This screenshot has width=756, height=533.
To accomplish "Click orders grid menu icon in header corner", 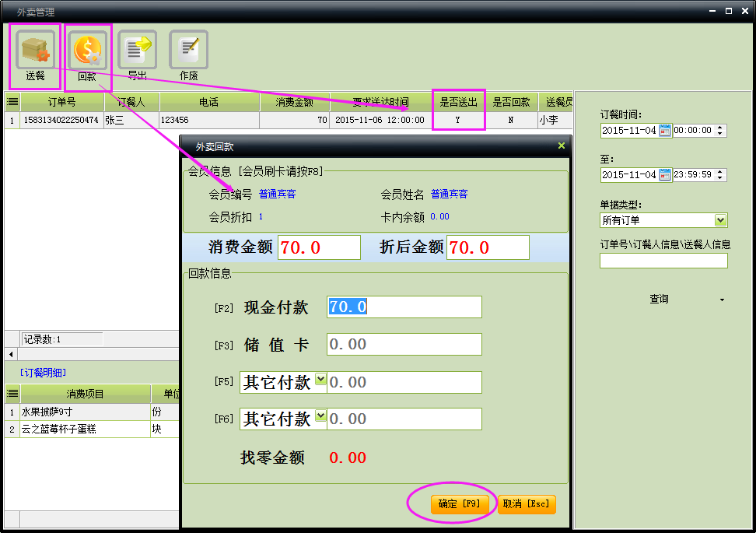I will pos(12,102).
